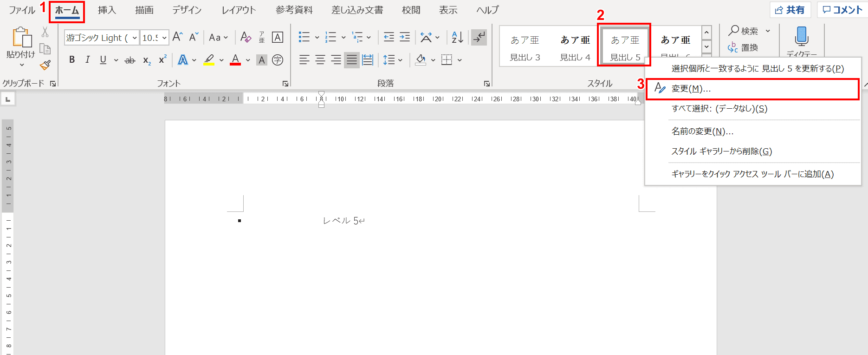Image resolution: width=868 pixels, height=355 pixels.
Task: Open Font dialog launcher
Action: coord(285,84)
